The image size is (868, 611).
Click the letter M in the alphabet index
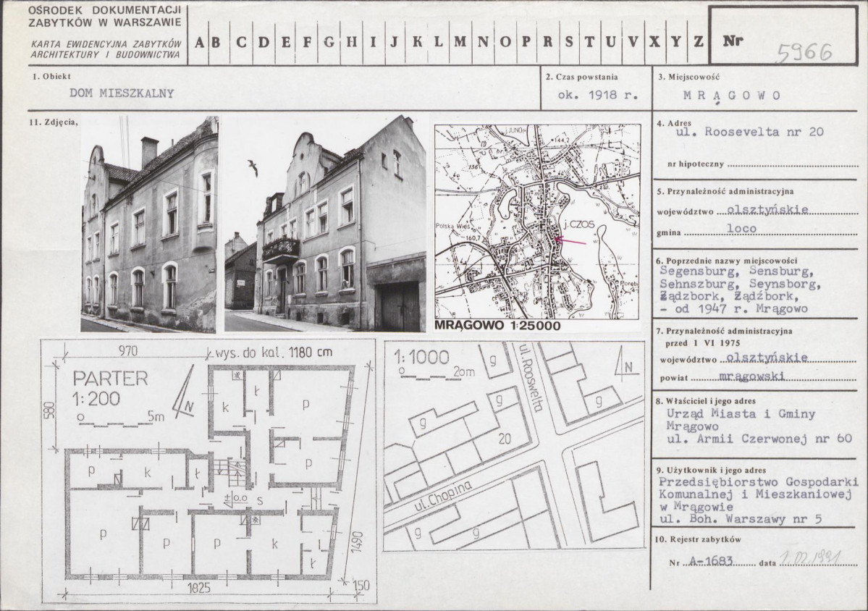point(460,42)
